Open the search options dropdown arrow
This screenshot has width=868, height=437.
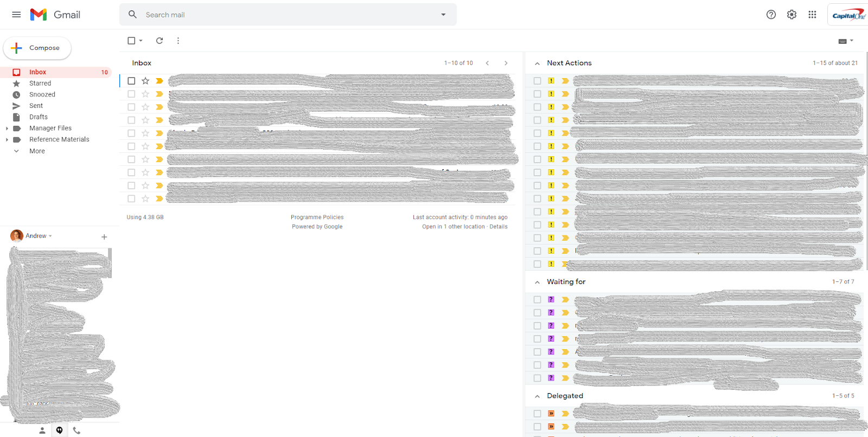(443, 15)
